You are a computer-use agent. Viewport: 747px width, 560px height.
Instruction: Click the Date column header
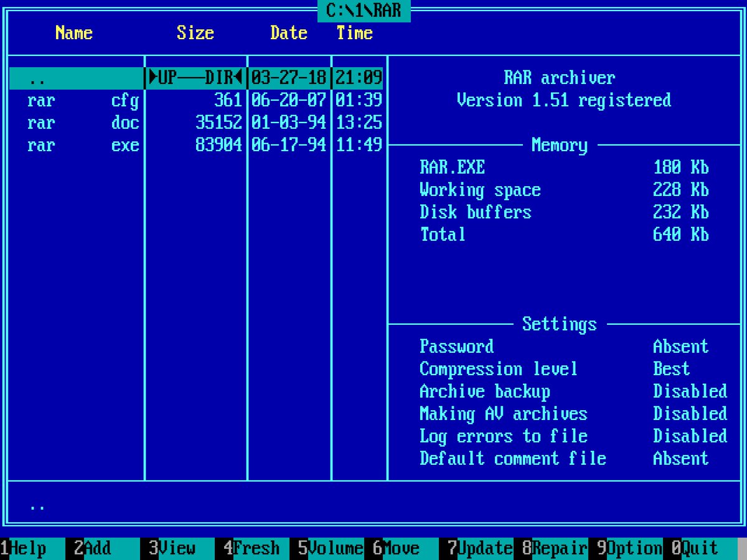point(289,33)
